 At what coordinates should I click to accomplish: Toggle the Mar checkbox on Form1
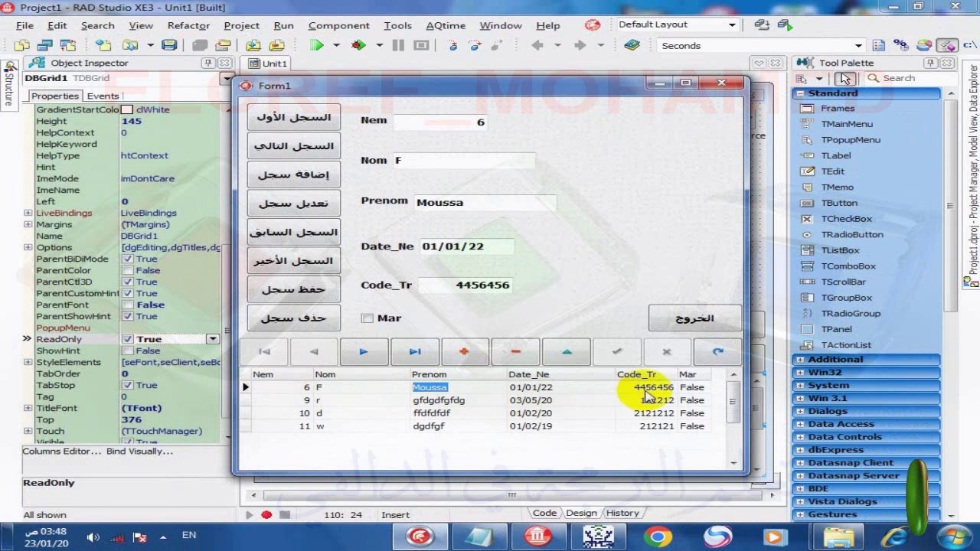coord(367,318)
